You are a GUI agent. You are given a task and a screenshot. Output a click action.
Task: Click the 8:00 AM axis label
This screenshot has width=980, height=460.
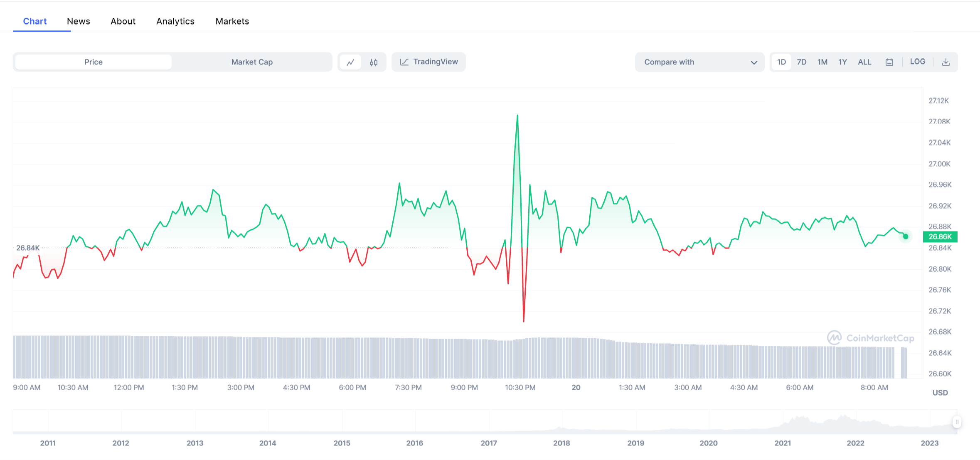pos(874,388)
